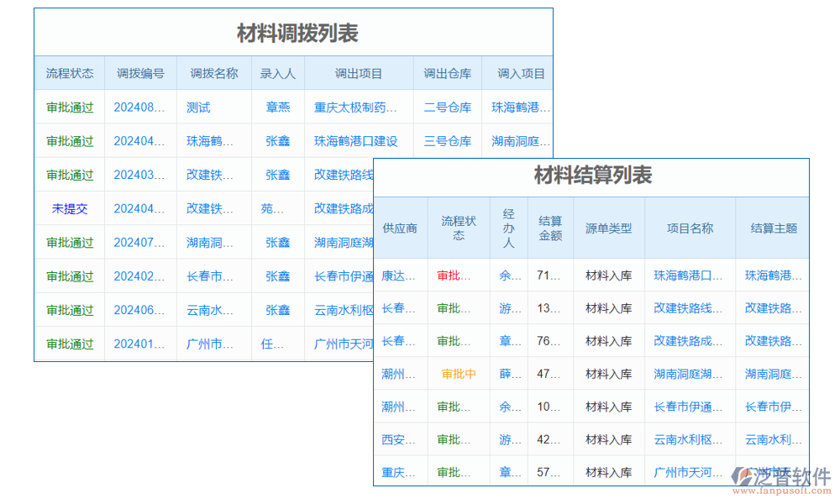Open handler 薛 in the 经办人 column
840x504 pixels.
tap(509, 373)
